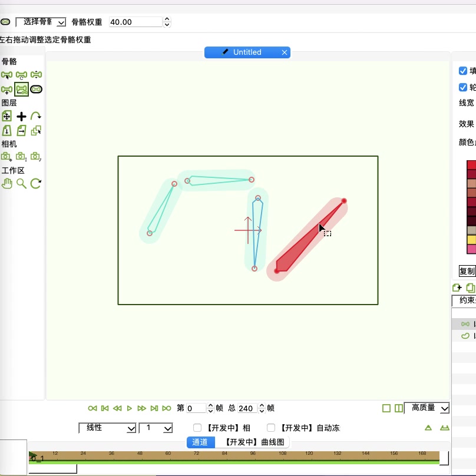
Task: Toggle the fill (填) checkbox
Action: (x=462, y=71)
